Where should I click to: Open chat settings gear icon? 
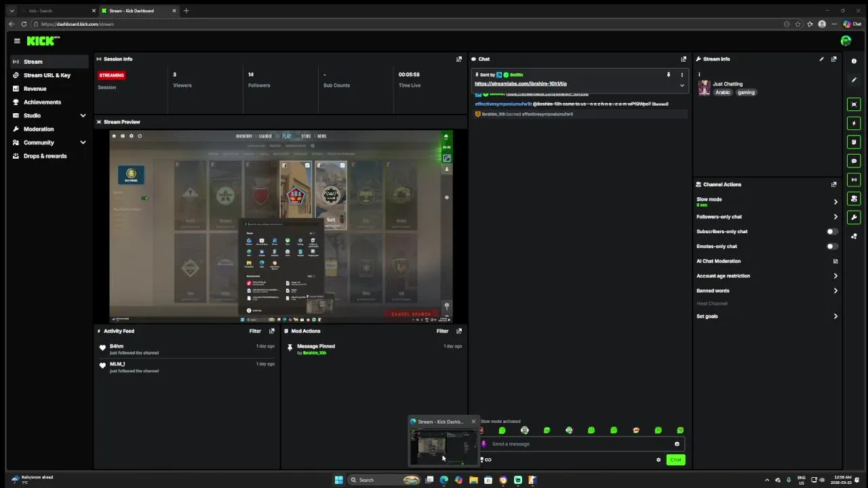tap(658, 460)
